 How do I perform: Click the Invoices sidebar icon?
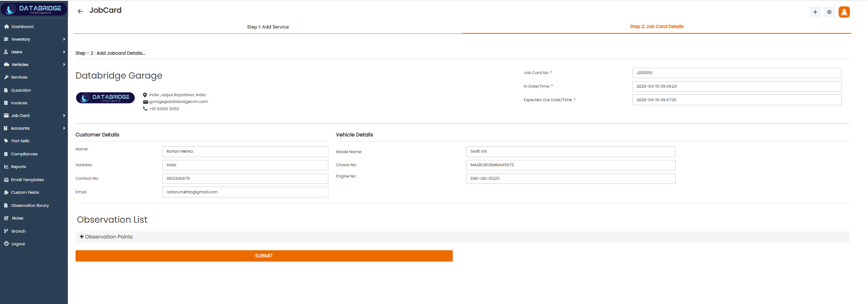[6, 103]
